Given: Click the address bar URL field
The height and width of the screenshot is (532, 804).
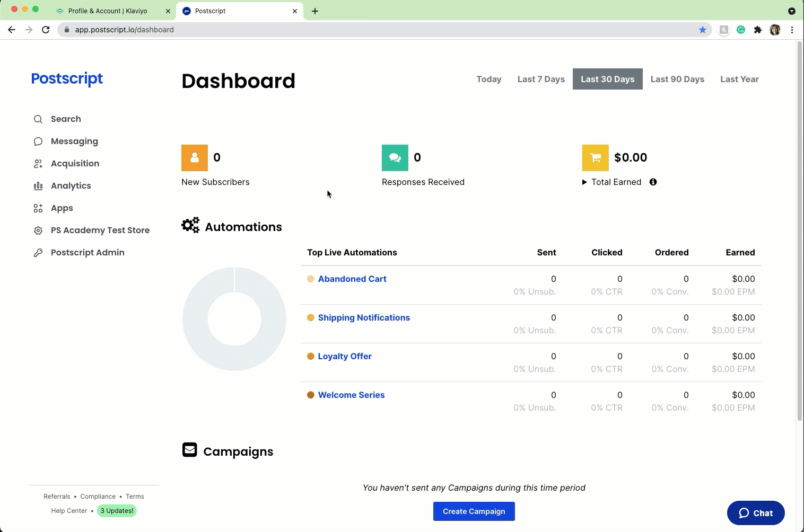Looking at the screenshot, I should (384, 30).
